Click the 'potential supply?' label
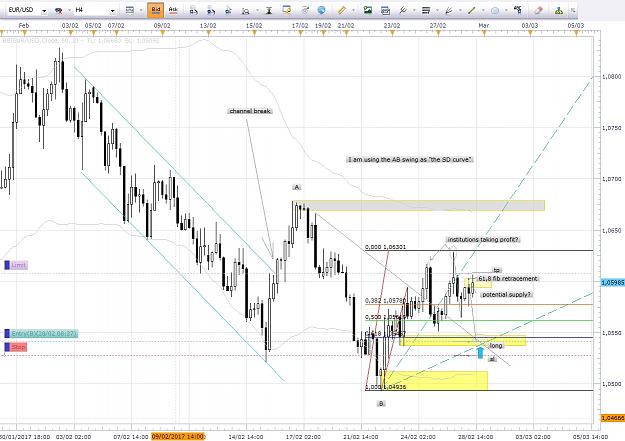This screenshot has width=625, height=441. (506, 295)
